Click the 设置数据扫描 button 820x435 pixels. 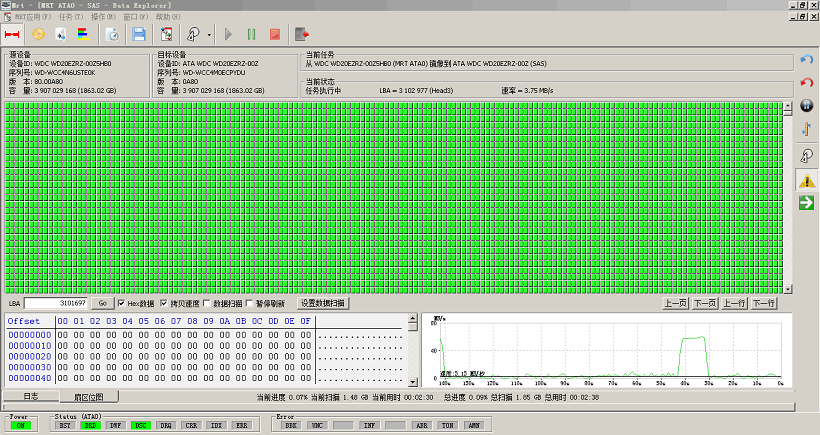click(323, 303)
